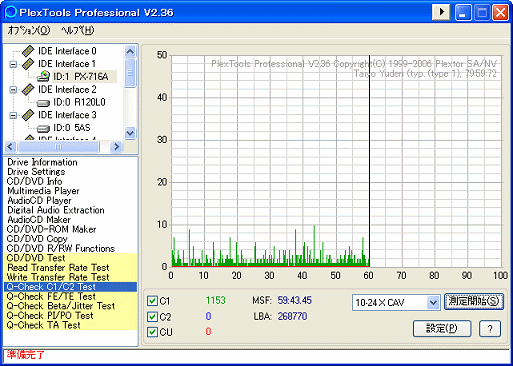Select CD/DVD Info function
The image size is (513, 366).
(x=35, y=181)
